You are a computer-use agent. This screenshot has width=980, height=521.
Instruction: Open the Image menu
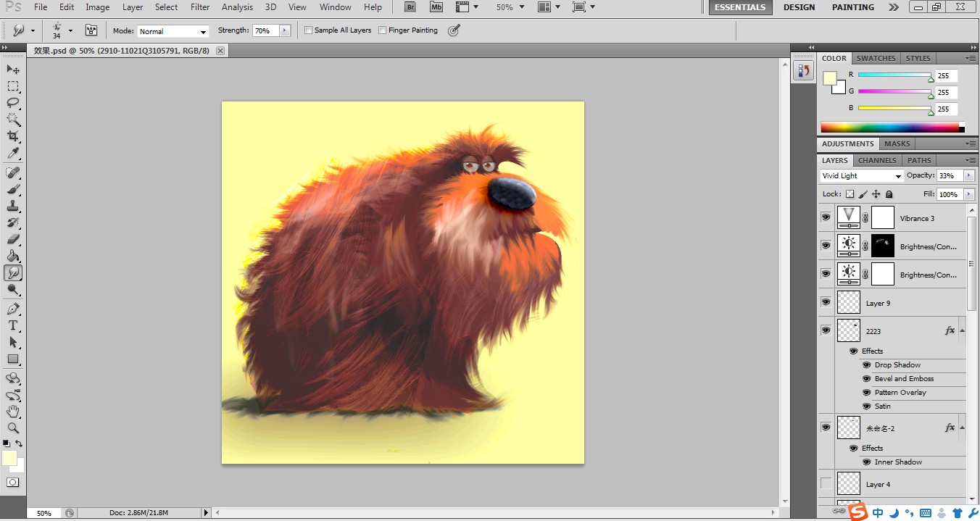[98, 7]
